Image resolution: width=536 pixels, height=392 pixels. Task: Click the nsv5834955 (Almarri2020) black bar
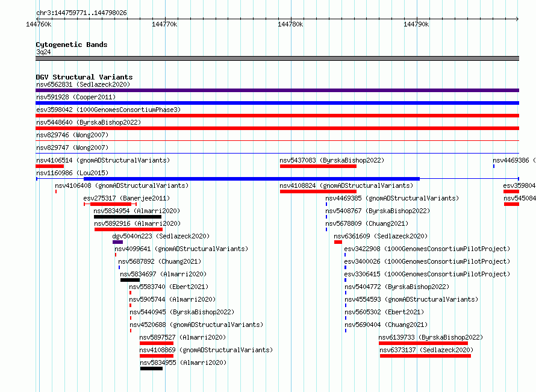coord(151,369)
